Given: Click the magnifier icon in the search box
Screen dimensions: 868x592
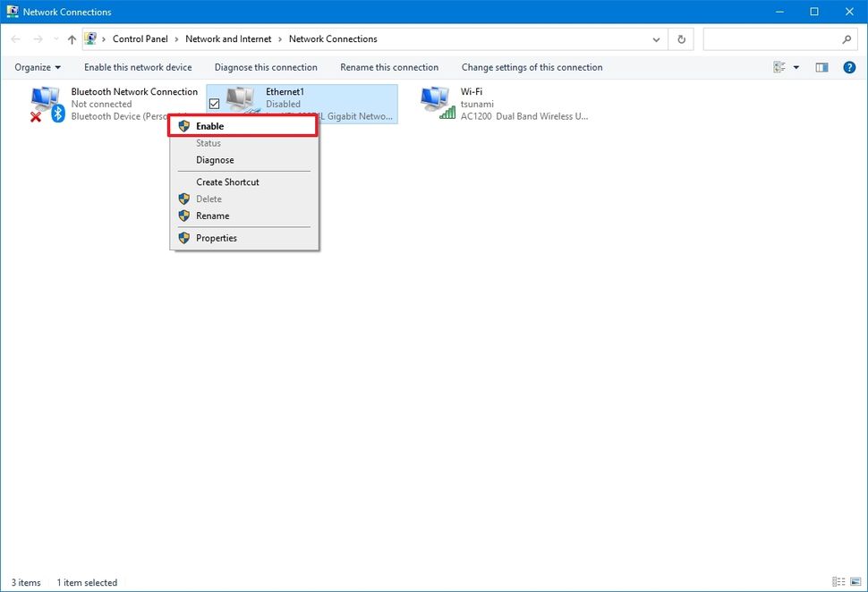Looking at the screenshot, I should (846, 39).
